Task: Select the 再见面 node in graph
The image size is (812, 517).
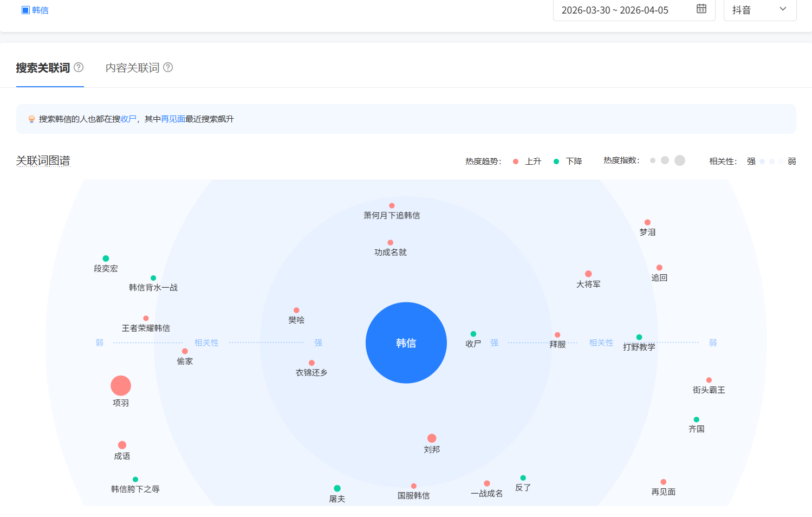Action: 664,482
